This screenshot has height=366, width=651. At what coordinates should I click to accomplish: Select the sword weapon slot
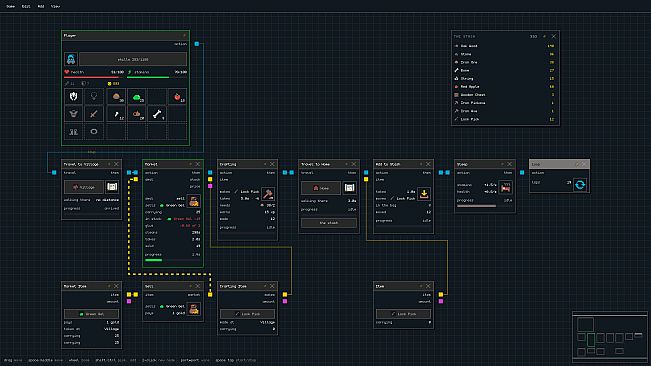pyautogui.click(x=94, y=114)
